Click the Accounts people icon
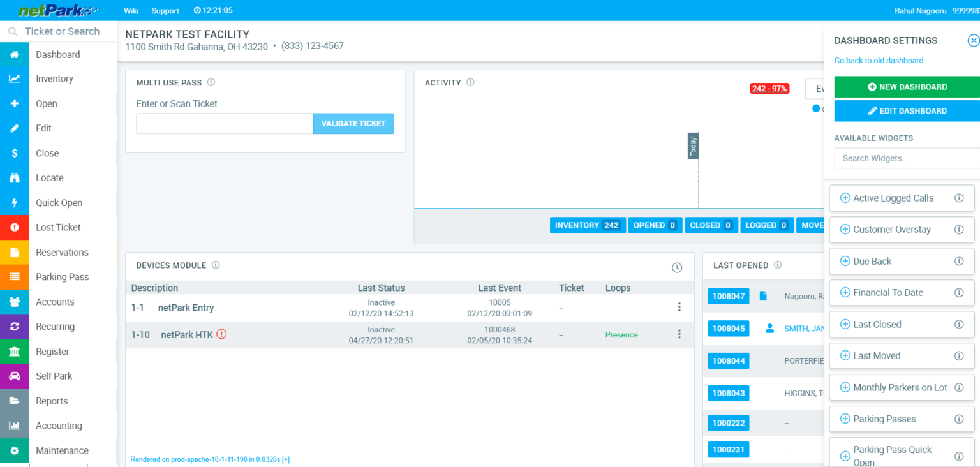980x467 pixels. click(14, 302)
